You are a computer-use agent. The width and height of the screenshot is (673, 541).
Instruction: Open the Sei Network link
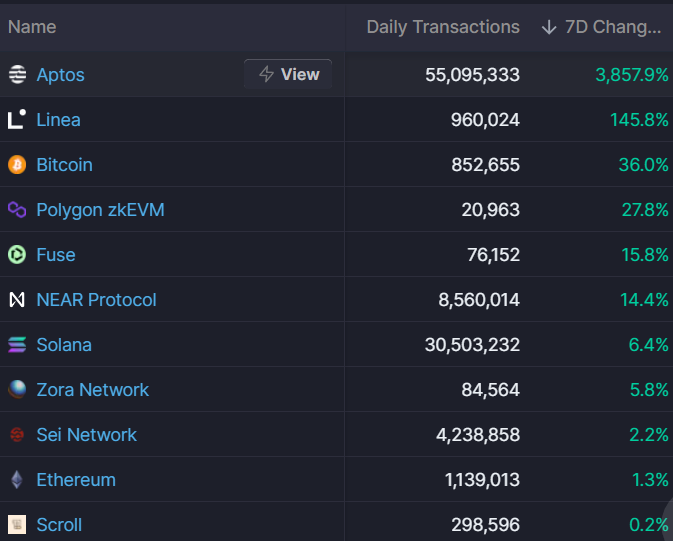87,435
